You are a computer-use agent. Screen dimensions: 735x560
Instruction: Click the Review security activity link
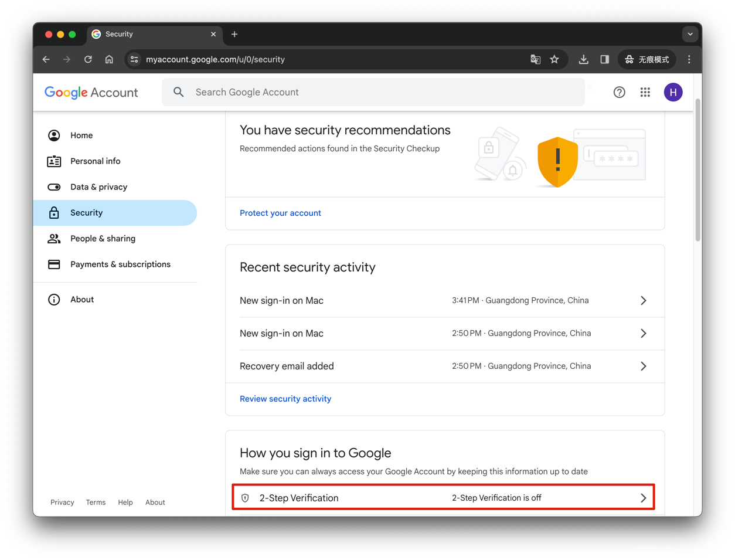(285, 399)
